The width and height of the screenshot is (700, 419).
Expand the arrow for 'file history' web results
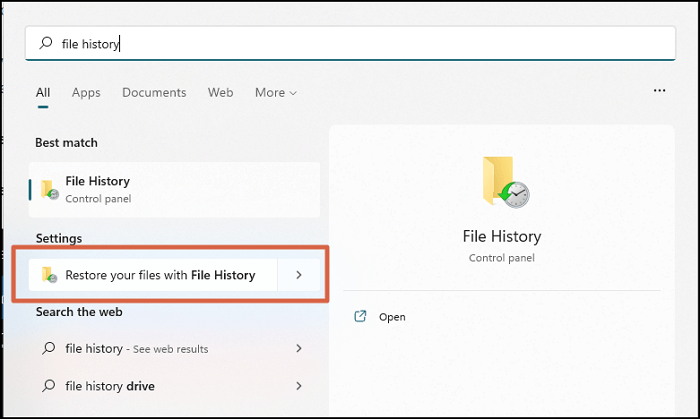click(x=299, y=348)
